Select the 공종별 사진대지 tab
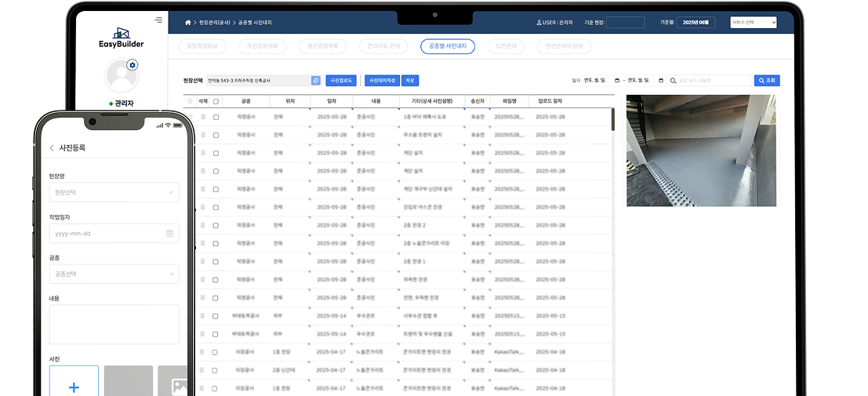The width and height of the screenshot is (868, 396). pos(448,46)
